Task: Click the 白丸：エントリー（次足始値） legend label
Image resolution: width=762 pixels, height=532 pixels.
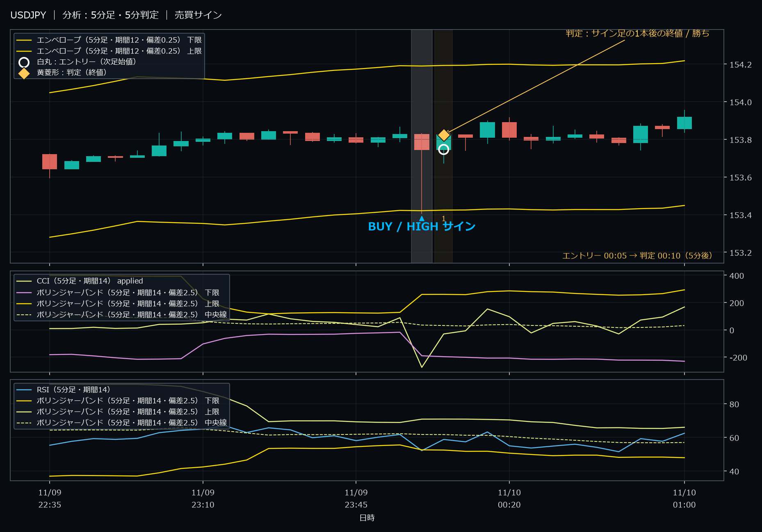Action: (87, 62)
